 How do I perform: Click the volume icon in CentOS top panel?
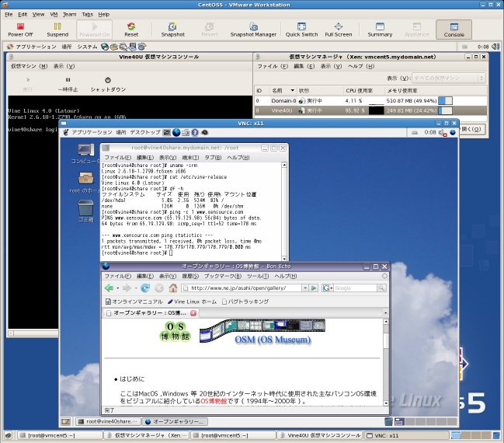496,47
